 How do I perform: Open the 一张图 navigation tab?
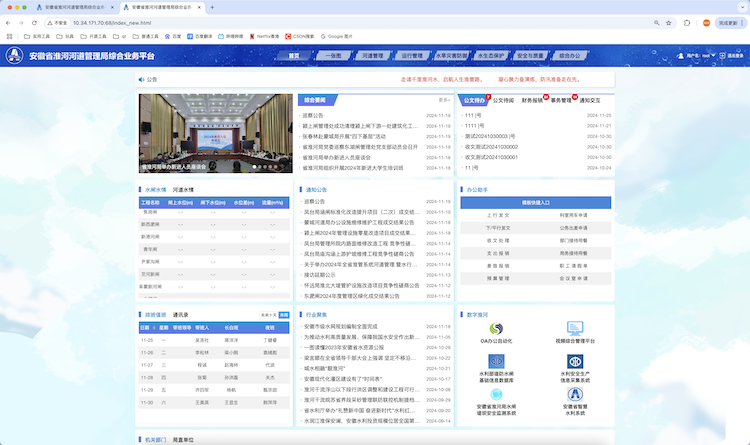click(x=333, y=56)
